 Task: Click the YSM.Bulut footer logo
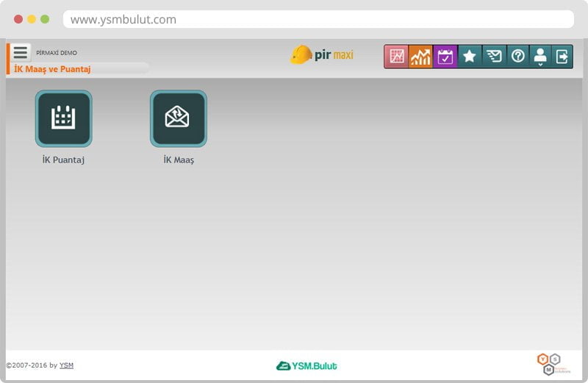306,365
